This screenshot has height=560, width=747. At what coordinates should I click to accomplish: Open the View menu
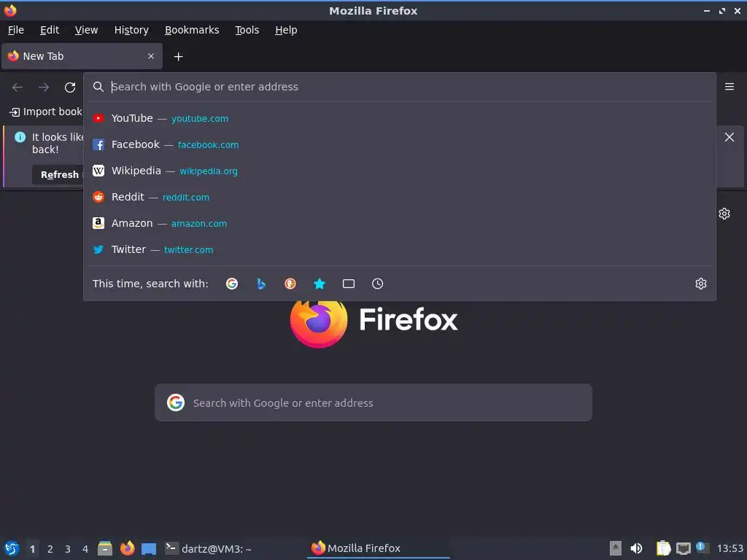click(x=86, y=30)
